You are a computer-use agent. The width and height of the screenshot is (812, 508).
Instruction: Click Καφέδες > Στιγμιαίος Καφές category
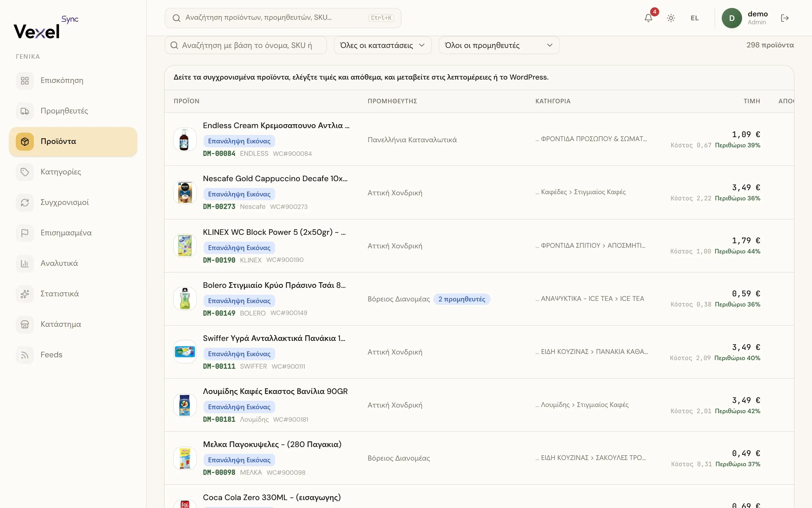pos(583,192)
